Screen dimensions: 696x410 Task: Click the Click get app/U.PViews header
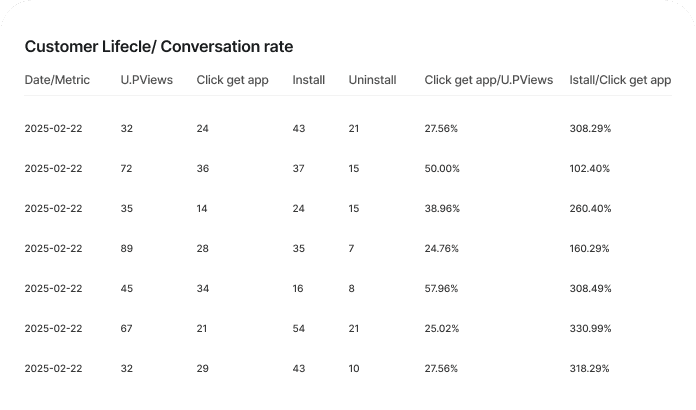click(x=488, y=80)
